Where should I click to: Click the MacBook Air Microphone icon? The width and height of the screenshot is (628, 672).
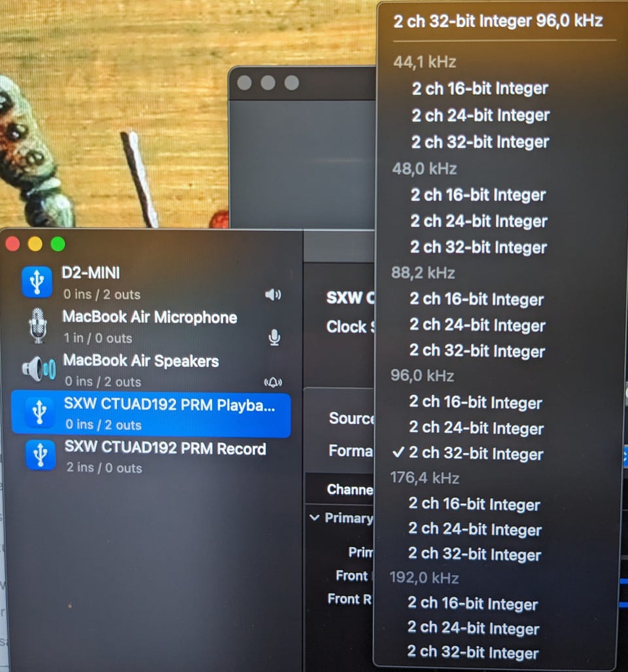tap(38, 326)
